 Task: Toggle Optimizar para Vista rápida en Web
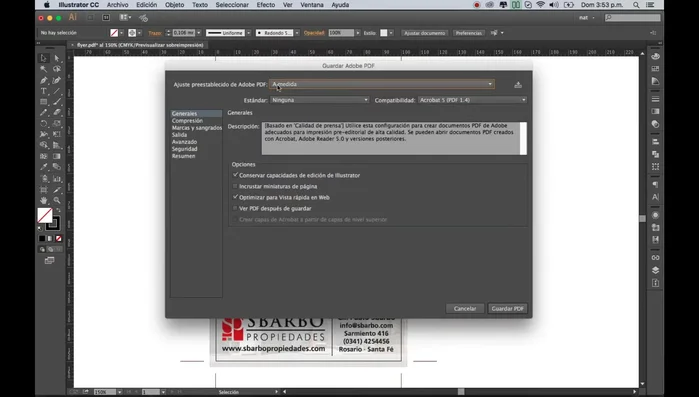pyautogui.click(x=235, y=197)
